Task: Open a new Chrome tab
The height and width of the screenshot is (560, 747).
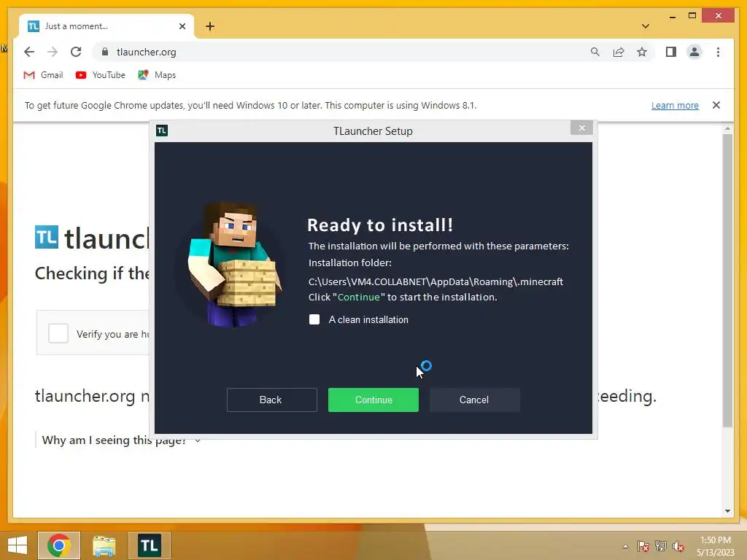Action: [x=210, y=26]
